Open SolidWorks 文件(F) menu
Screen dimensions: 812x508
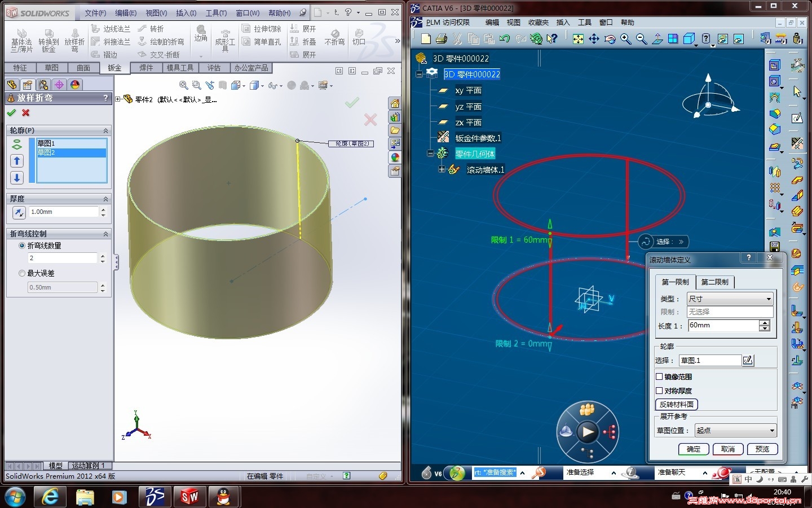click(95, 13)
